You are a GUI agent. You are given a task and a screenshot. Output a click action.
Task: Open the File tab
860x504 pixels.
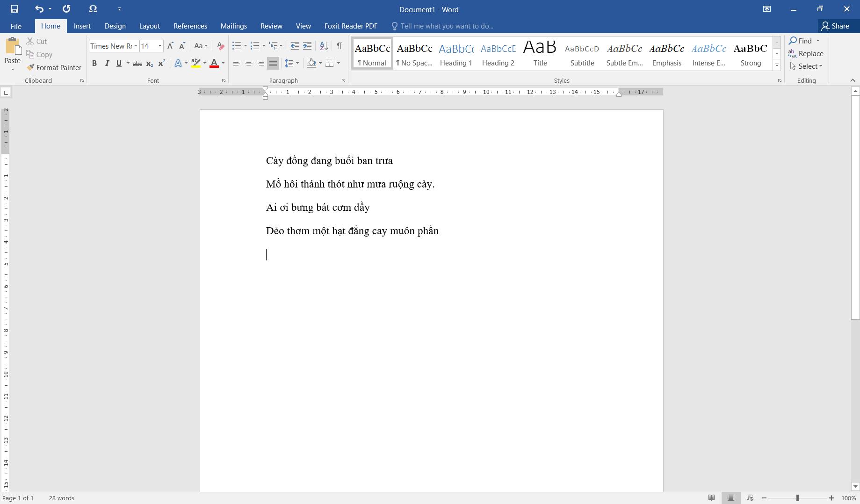[x=16, y=26]
